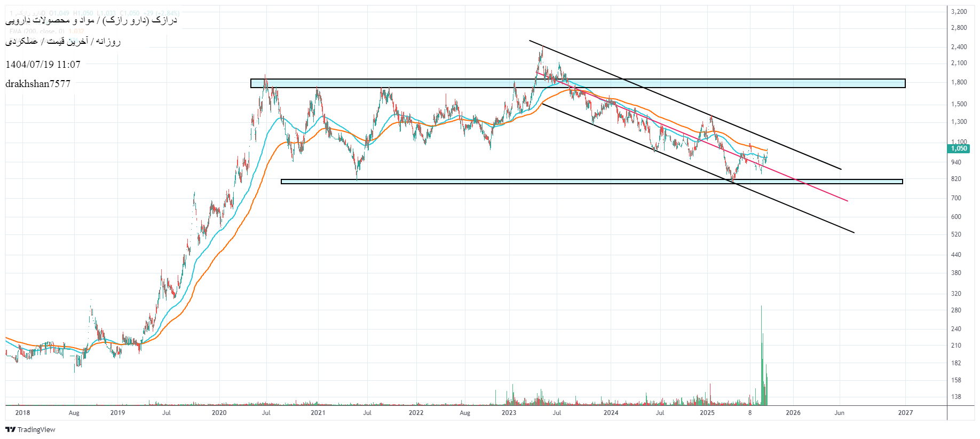Click the 2018 label on time axis
Screen dimensions: 980x439
tap(22, 412)
